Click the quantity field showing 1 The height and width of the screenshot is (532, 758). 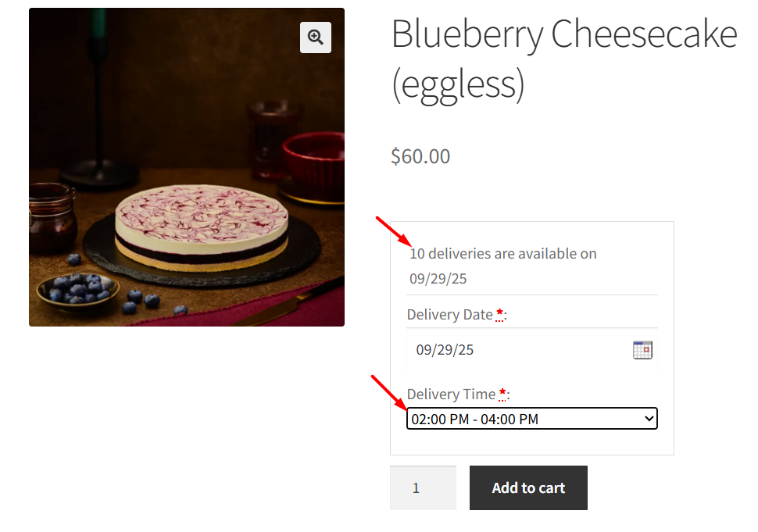423,488
